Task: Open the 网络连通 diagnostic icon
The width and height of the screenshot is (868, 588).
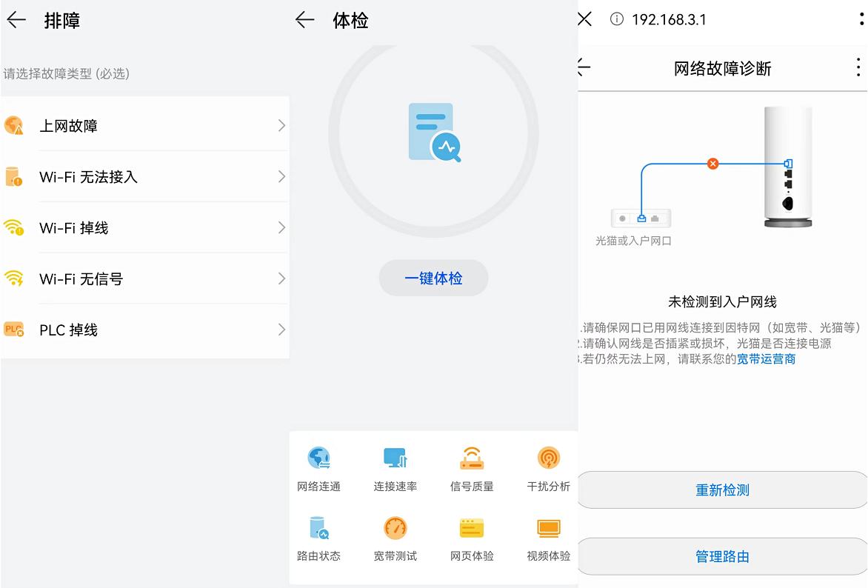Action: [x=318, y=458]
